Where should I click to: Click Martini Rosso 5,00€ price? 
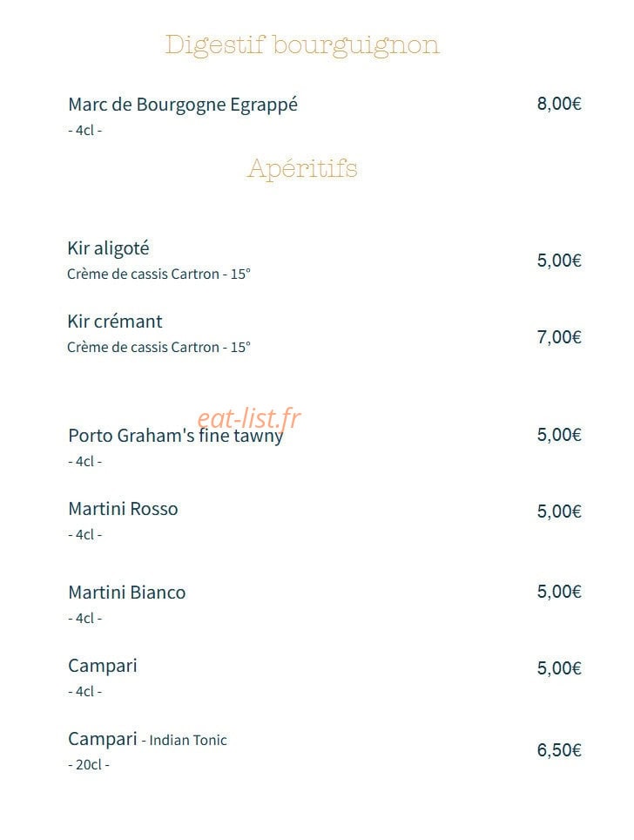pyautogui.click(x=559, y=511)
